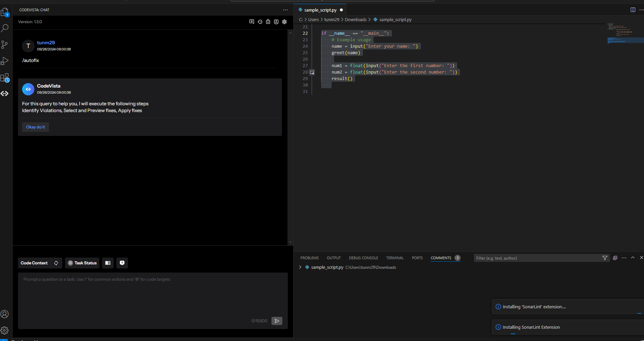This screenshot has height=341, width=644.
Task: Click the comments filter text box
Action: pyautogui.click(x=538, y=258)
